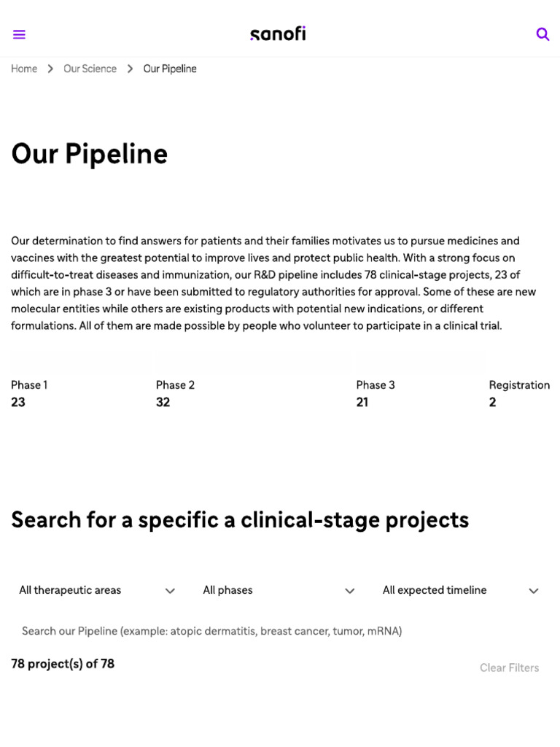Open the hamburger menu icon
Image resolution: width=560 pixels, height=747 pixels.
pos(20,34)
